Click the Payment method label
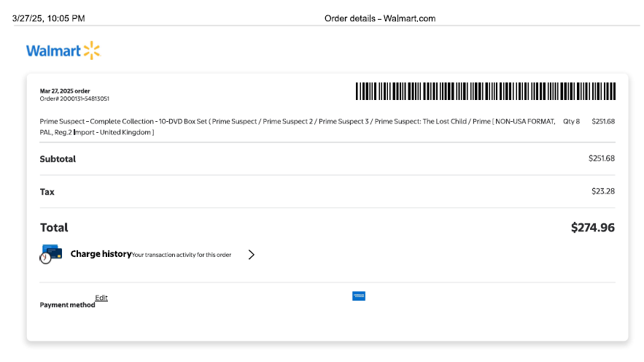The image size is (644, 362). pos(67,305)
